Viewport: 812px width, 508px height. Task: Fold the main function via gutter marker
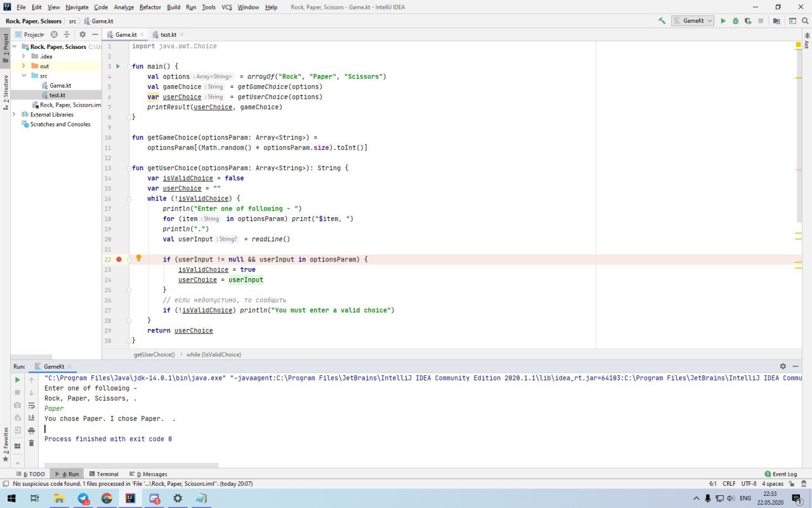[x=129, y=66]
